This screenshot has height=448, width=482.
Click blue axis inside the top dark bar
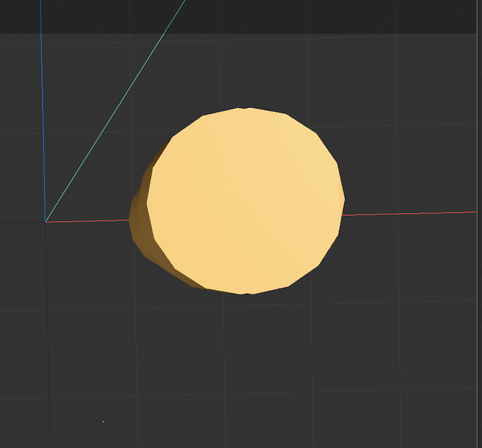pos(40,16)
